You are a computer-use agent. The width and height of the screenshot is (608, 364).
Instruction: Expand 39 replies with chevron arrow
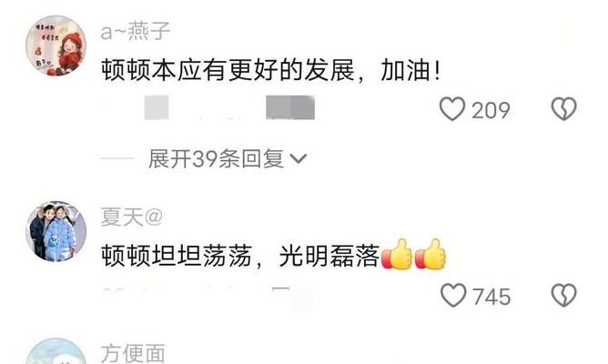coord(299,159)
